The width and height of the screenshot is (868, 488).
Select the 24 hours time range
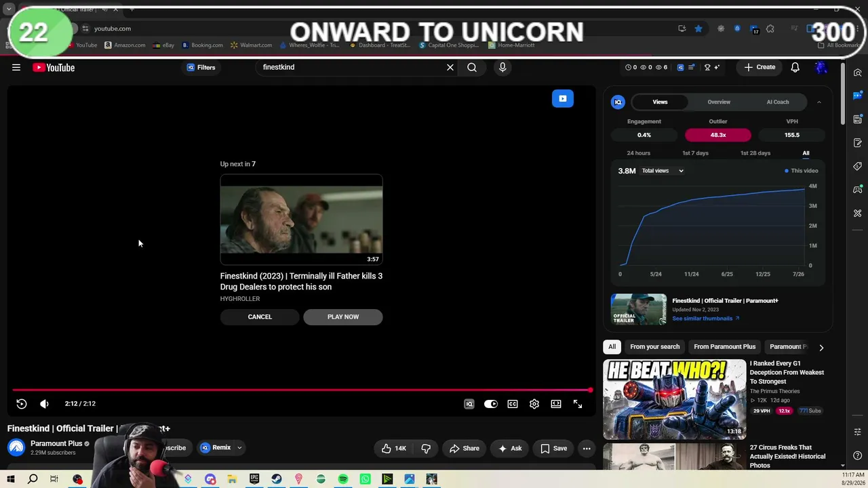pyautogui.click(x=638, y=153)
